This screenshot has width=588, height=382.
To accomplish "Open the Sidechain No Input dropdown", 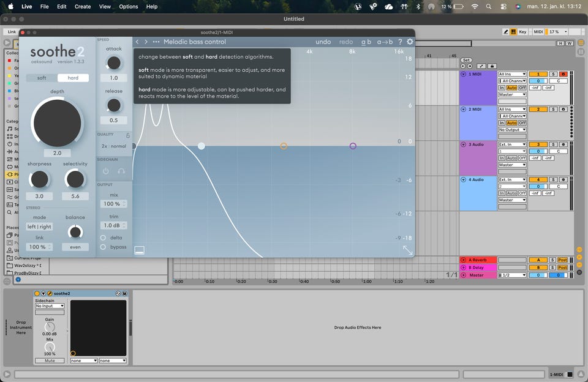I will (50, 306).
